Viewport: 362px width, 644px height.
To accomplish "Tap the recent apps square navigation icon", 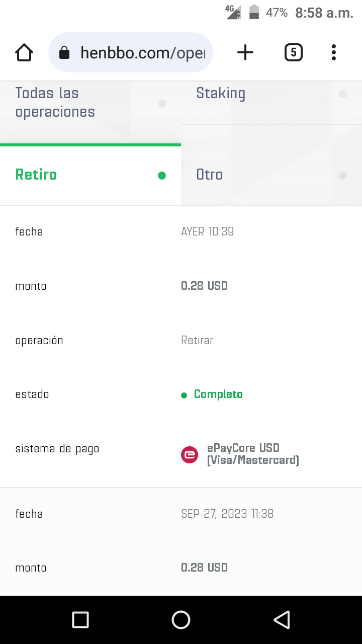I will (x=80, y=620).
